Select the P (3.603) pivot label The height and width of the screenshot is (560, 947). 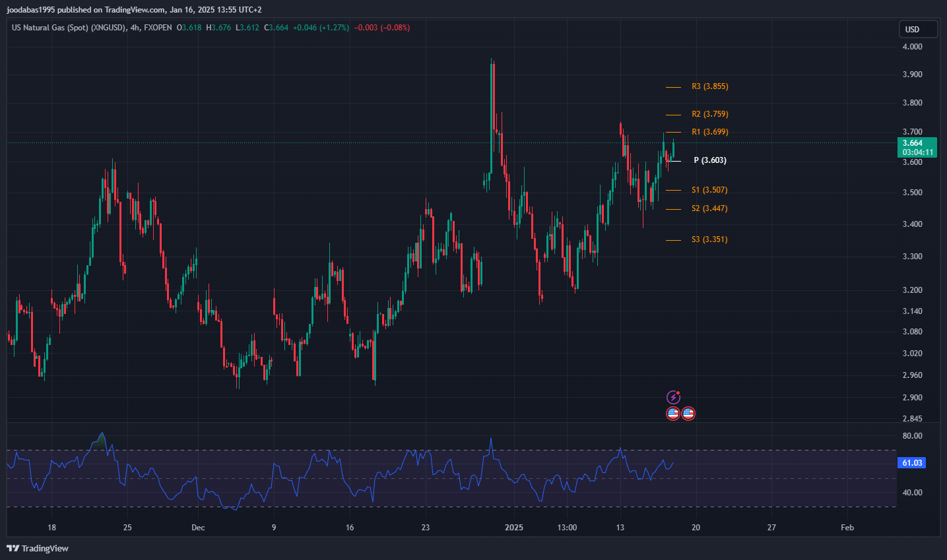[x=709, y=160]
